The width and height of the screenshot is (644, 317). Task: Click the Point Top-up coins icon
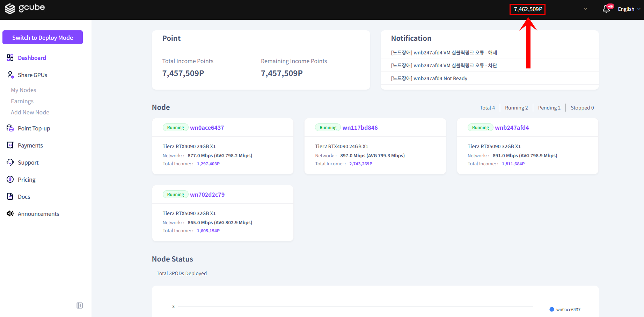[x=10, y=128]
